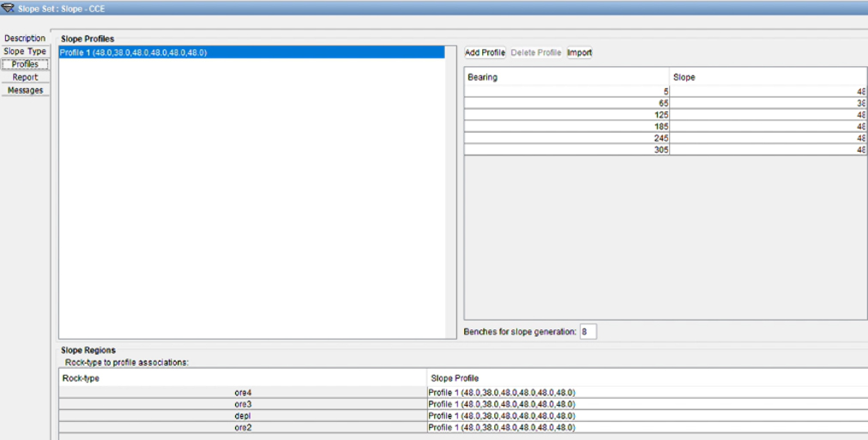This screenshot has height=440, width=868.
Task: Click the Slope Profiles list scrollbar
Action: [x=450, y=192]
